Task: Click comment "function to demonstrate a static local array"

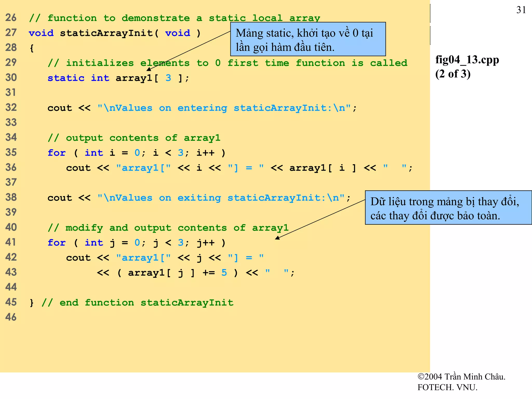Action: (175, 18)
